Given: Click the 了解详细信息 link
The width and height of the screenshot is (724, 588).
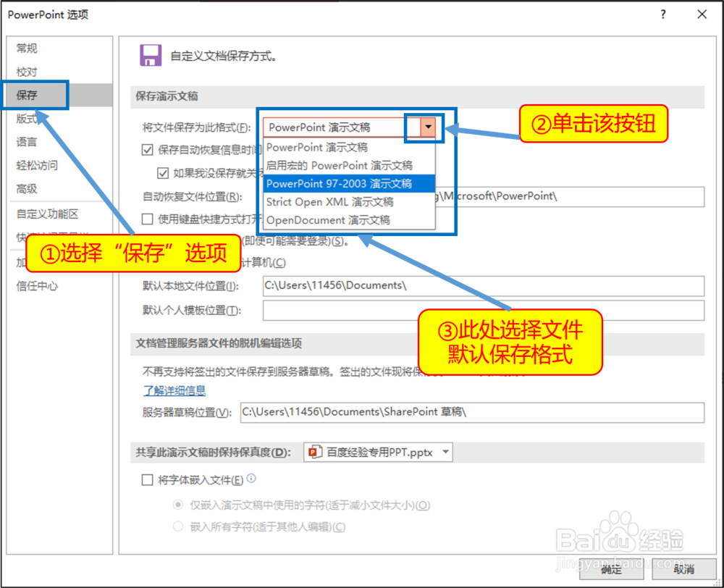Looking at the screenshot, I should [x=174, y=390].
